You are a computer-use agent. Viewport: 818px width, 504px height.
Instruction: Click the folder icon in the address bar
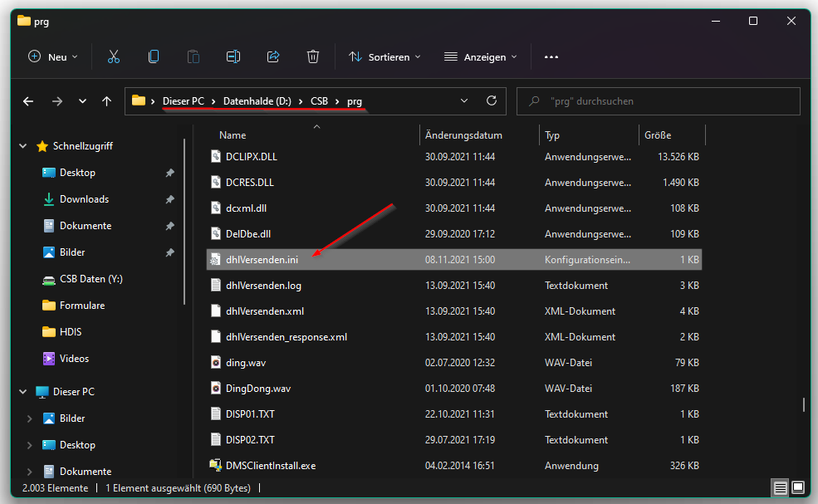click(x=138, y=100)
